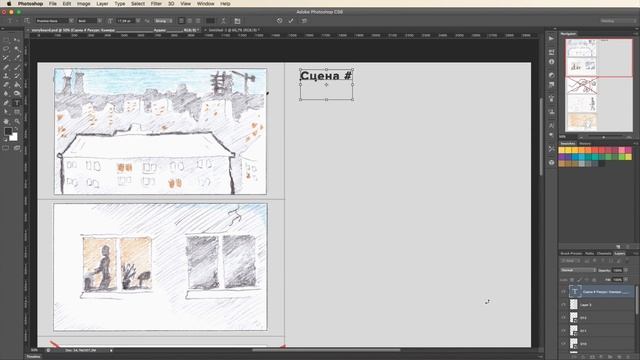Open the File menu
The height and width of the screenshot is (360, 640).
point(53,4)
